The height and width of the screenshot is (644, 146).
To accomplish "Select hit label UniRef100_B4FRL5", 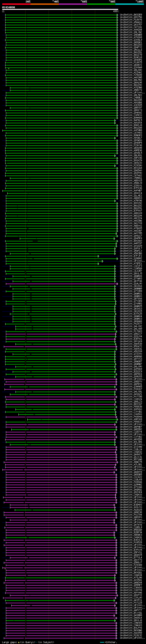I will pyautogui.click(x=131, y=120).
